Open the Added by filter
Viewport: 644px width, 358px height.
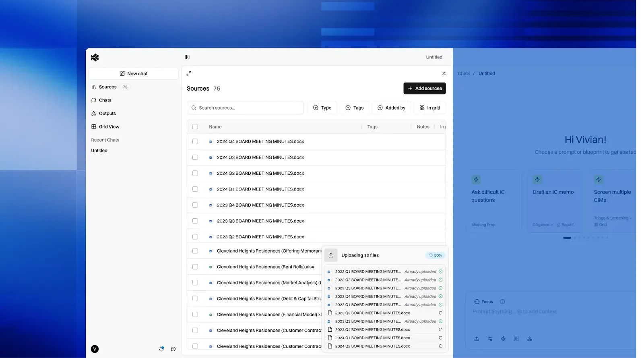click(x=392, y=108)
